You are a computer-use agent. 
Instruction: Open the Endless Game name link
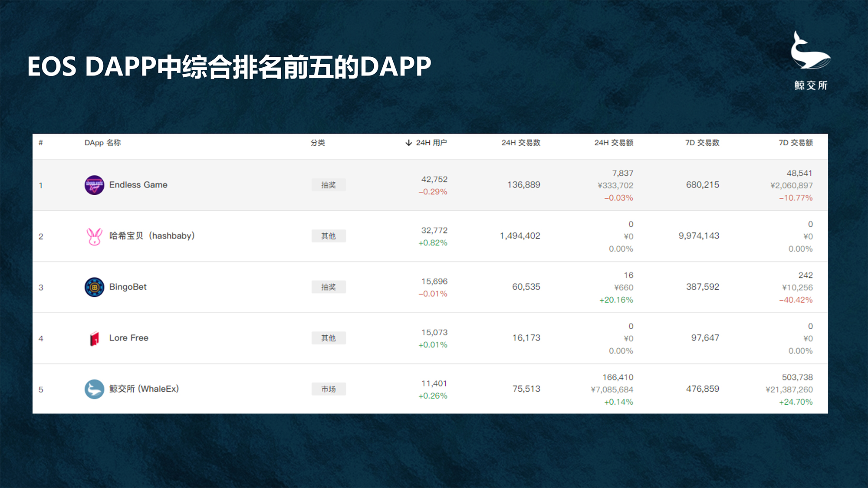[x=138, y=185]
